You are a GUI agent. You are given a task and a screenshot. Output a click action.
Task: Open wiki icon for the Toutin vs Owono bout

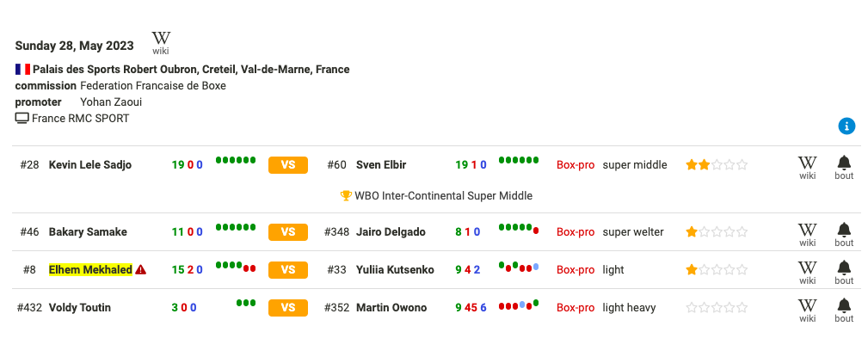(x=807, y=310)
